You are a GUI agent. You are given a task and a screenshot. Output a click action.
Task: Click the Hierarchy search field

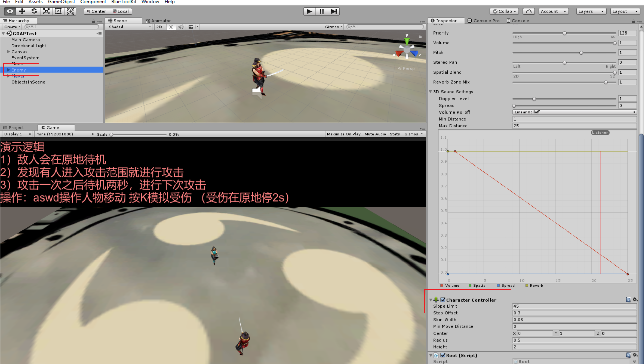pyautogui.click(x=62, y=27)
